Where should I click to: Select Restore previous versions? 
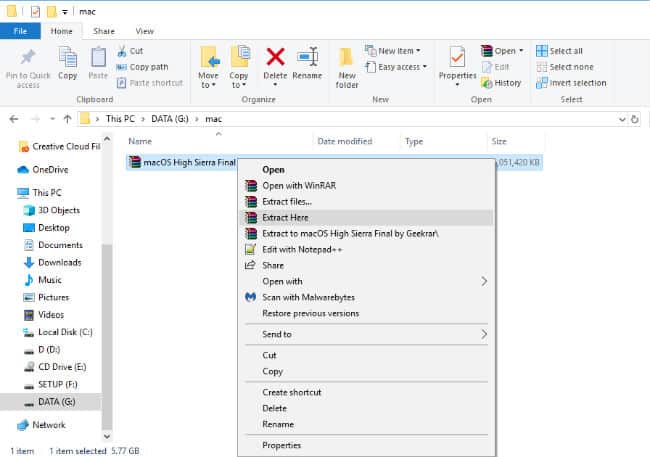tap(366, 314)
